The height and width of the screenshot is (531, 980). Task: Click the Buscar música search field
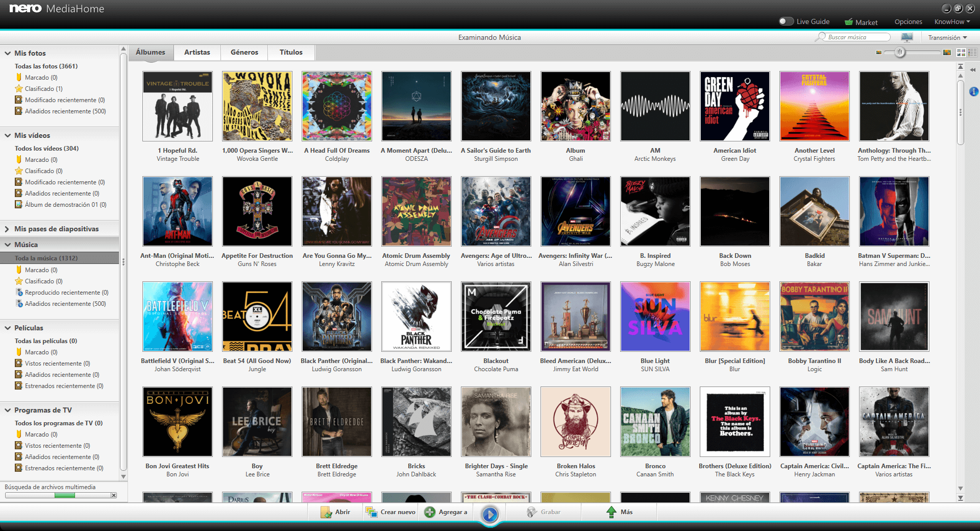pos(857,37)
